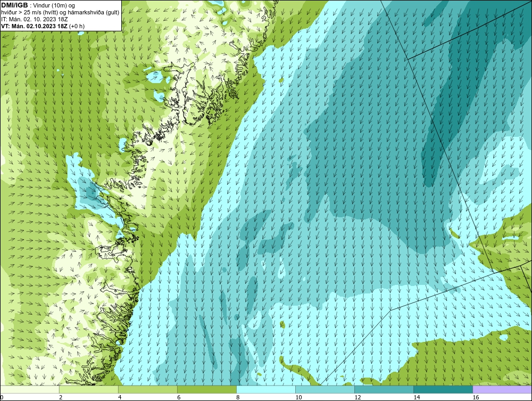This screenshot has width=532, height=401.
Task: Click the purple swatch above 16 m/s
Action: click(x=502, y=389)
